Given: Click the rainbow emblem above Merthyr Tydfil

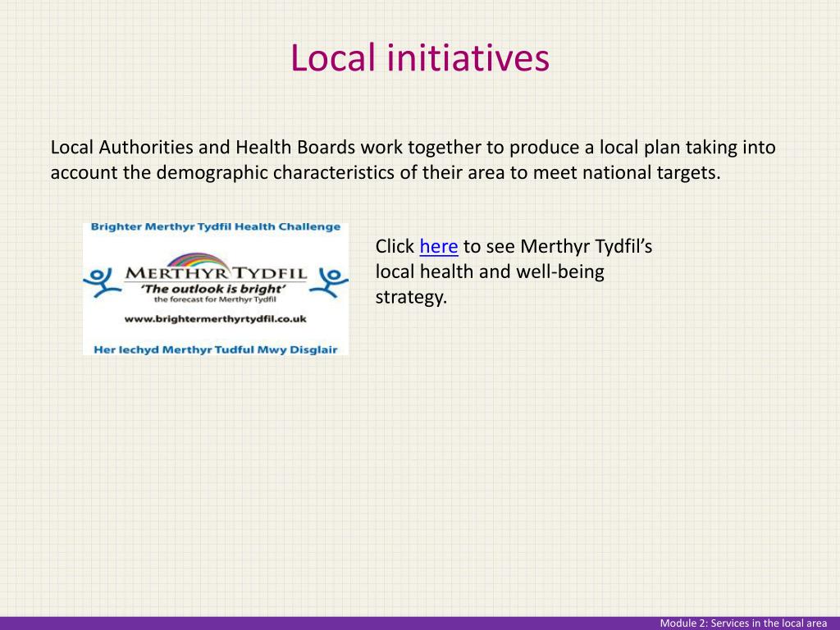Looking at the screenshot, I should 197,260.
